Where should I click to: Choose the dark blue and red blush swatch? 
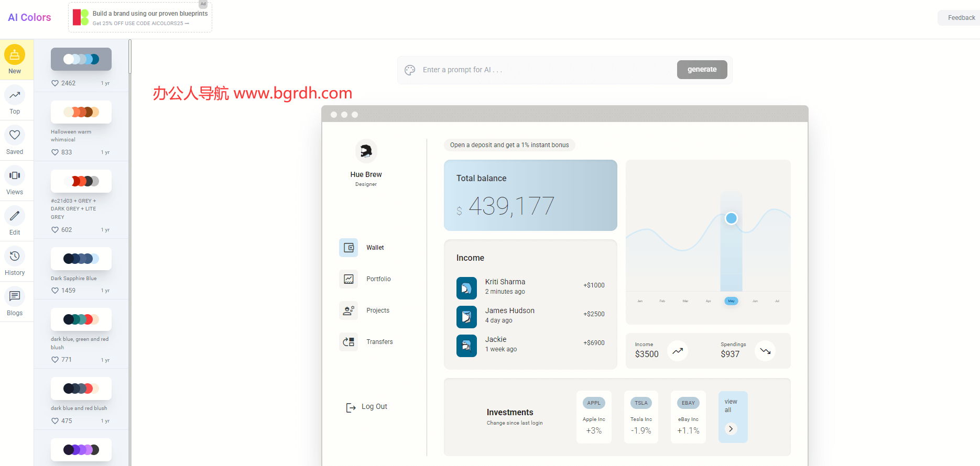(x=81, y=389)
